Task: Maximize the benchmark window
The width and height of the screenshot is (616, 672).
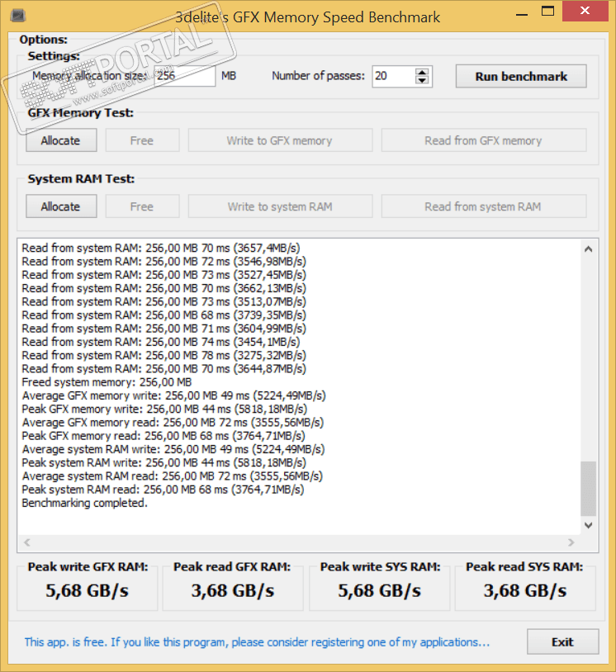Action: 547,12
